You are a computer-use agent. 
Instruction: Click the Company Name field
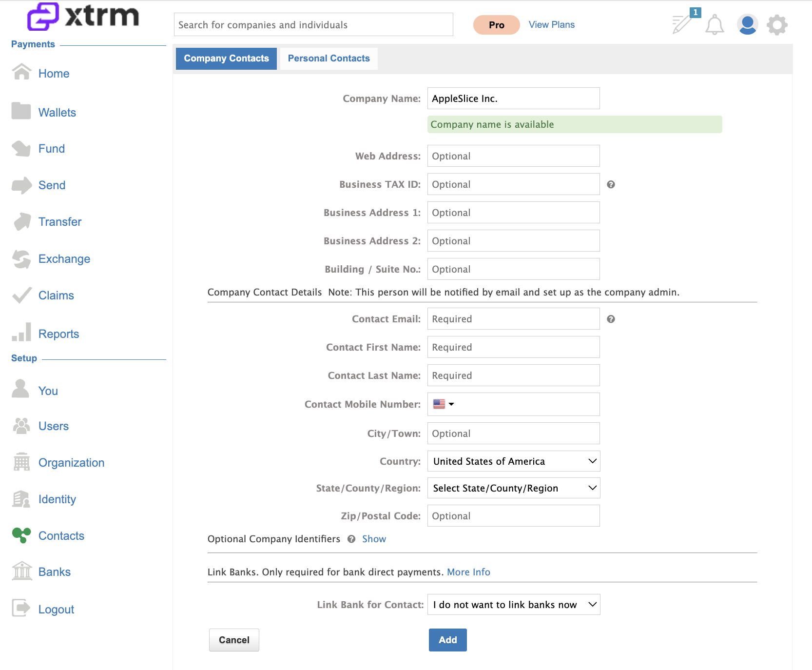tap(514, 99)
